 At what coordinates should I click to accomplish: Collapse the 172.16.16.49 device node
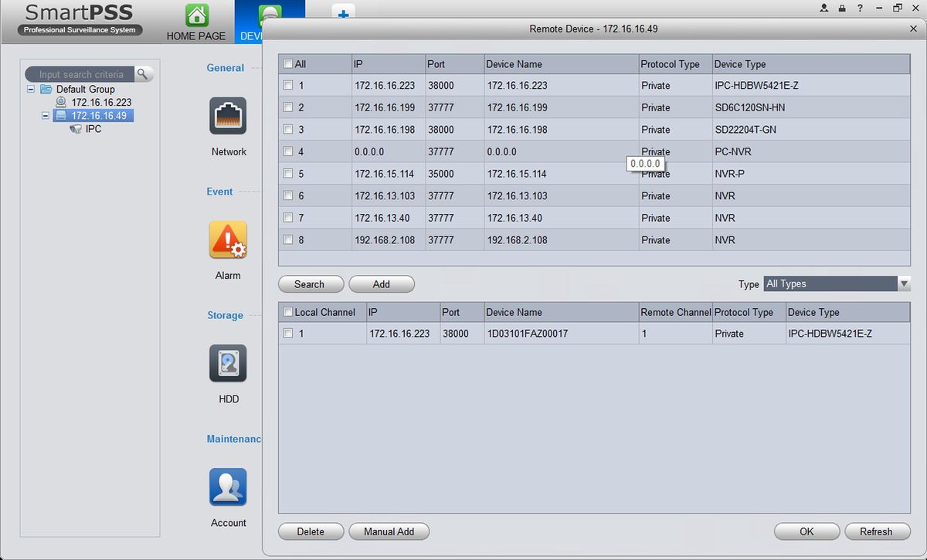[x=46, y=116]
